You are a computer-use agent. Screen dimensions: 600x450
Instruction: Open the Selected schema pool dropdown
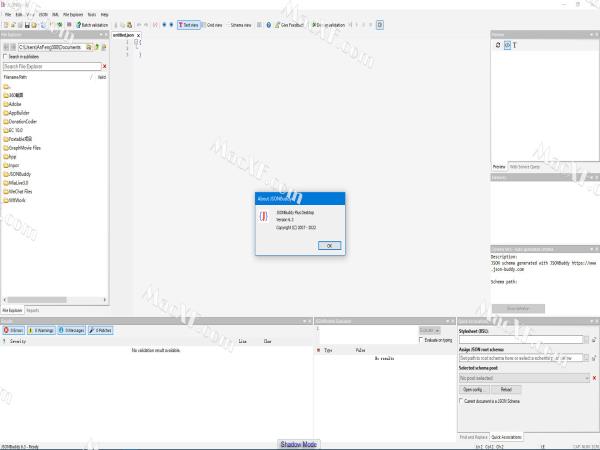click(x=524, y=378)
